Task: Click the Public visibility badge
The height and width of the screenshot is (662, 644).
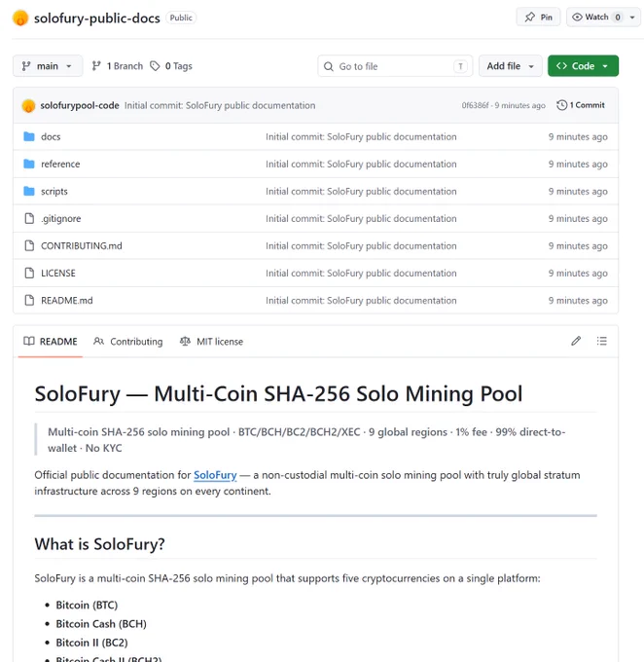Action: (181, 18)
